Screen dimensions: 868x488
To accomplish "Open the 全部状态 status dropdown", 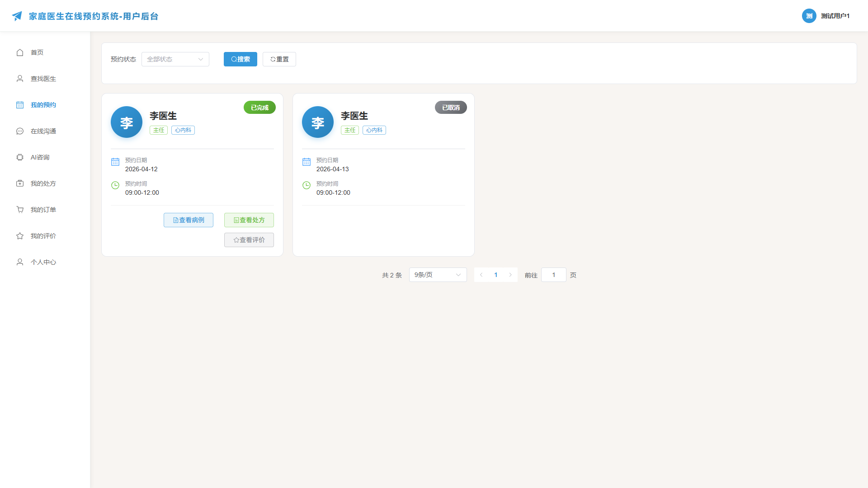I will click(175, 59).
